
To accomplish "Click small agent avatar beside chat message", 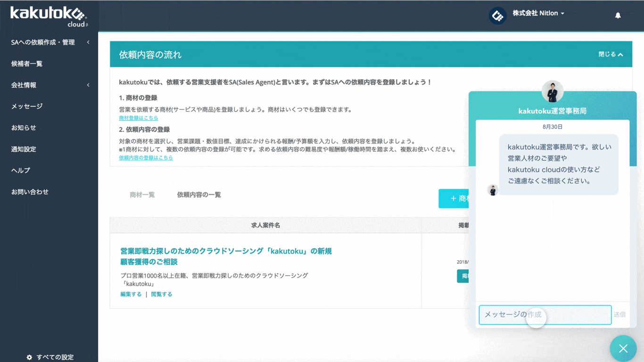I will (x=493, y=190).
